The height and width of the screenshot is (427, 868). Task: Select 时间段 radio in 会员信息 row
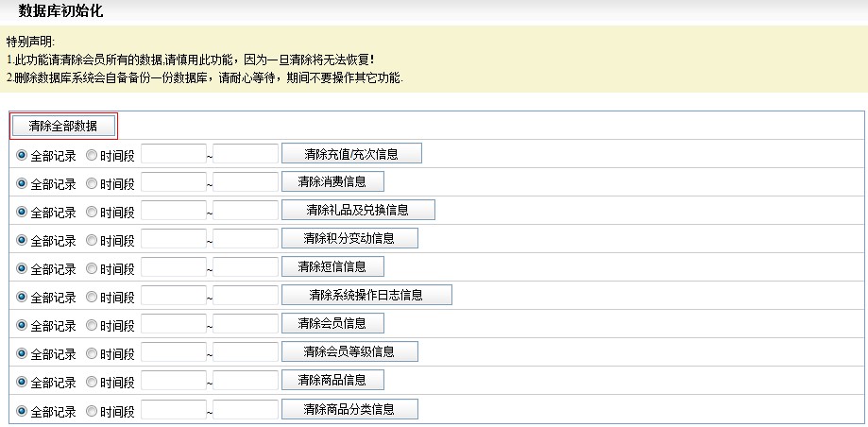pyautogui.click(x=92, y=325)
